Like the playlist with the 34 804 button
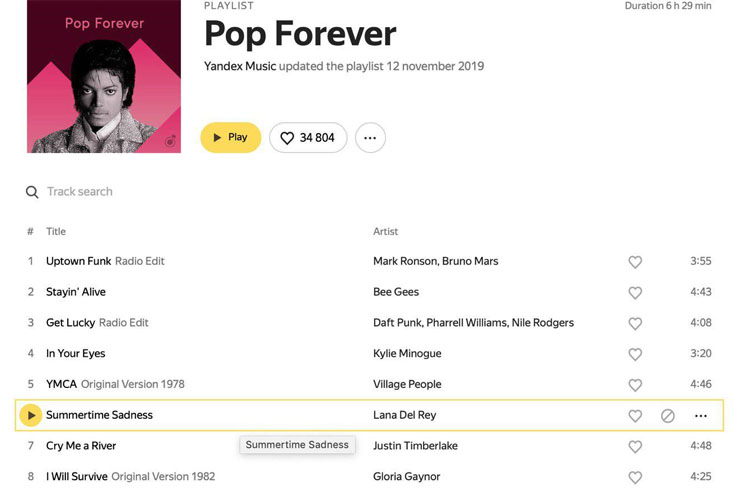 click(x=308, y=138)
